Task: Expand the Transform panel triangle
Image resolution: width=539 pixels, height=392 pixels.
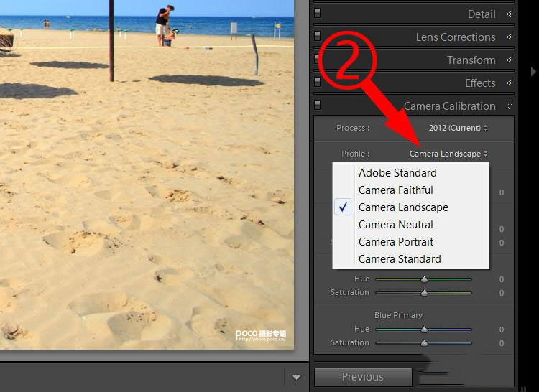Action: pyautogui.click(x=509, y=60)
